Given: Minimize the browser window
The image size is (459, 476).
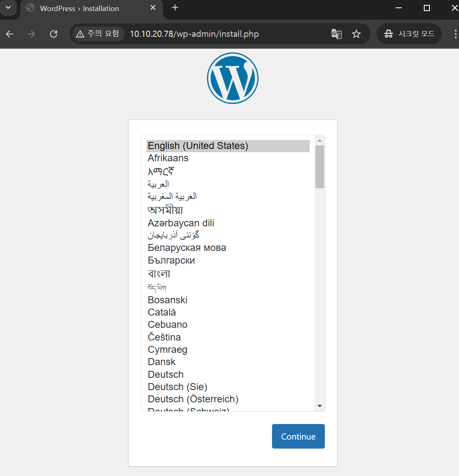Looking at the screenshot, I should 398,8.
